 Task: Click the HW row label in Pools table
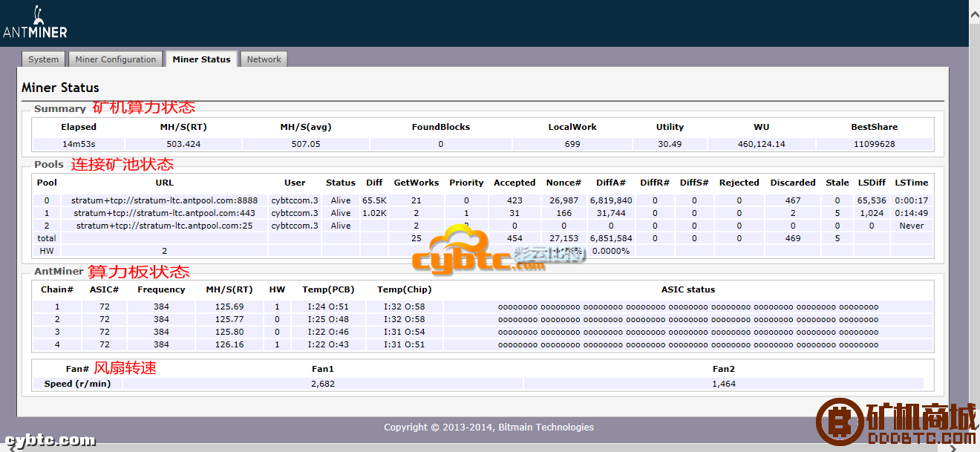click(x=47, y=251)
